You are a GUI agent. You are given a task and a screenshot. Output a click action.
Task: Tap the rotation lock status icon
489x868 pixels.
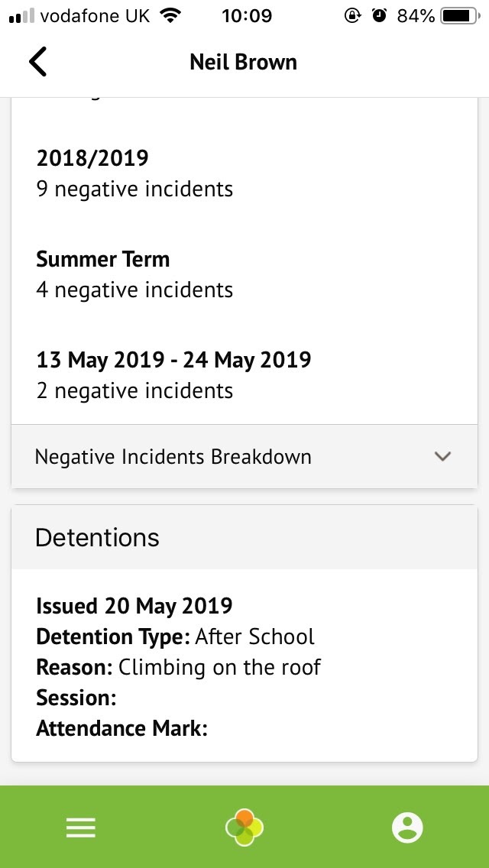[353, 16]
